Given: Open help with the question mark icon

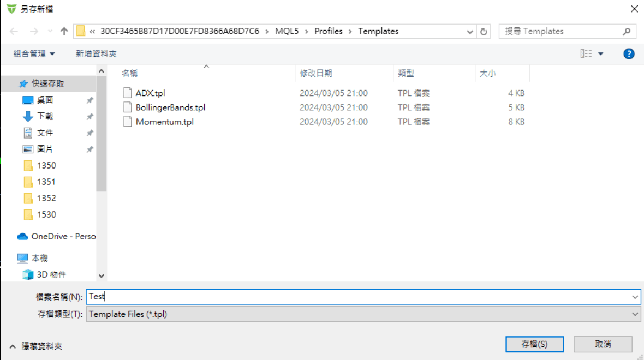Looking at the screenshot, I should (629, 54).
